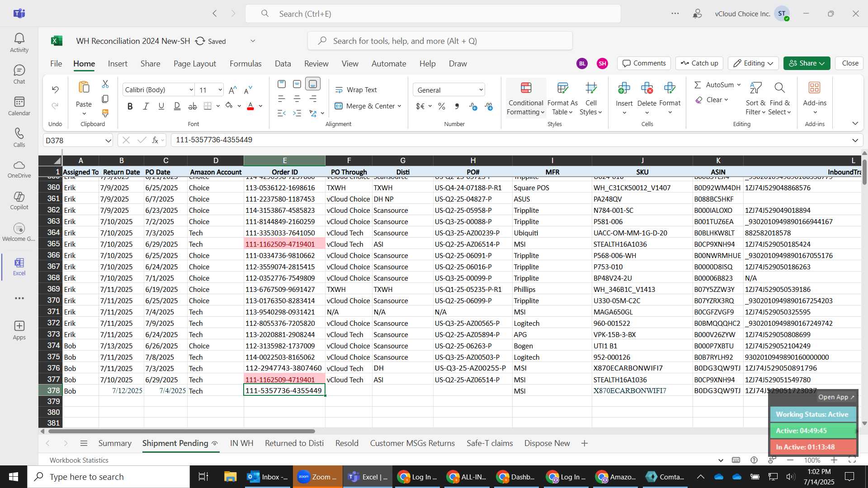Toggle center horizontal alignment

point(297,99)
